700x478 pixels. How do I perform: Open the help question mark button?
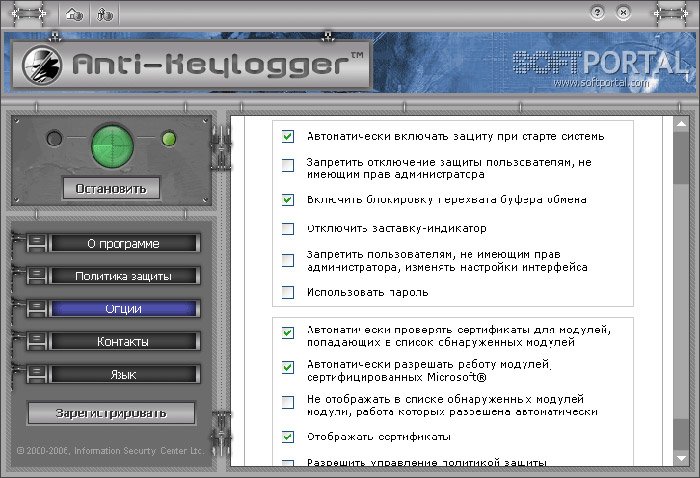point(597,12)
